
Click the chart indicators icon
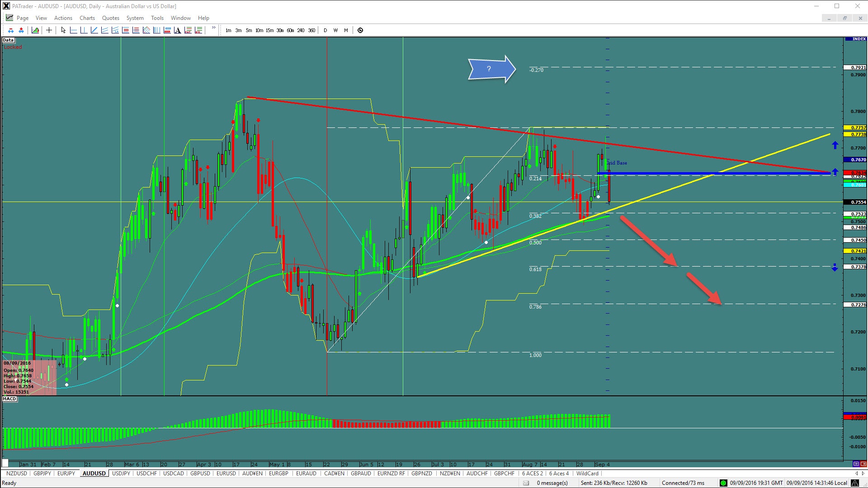[35, 30]
